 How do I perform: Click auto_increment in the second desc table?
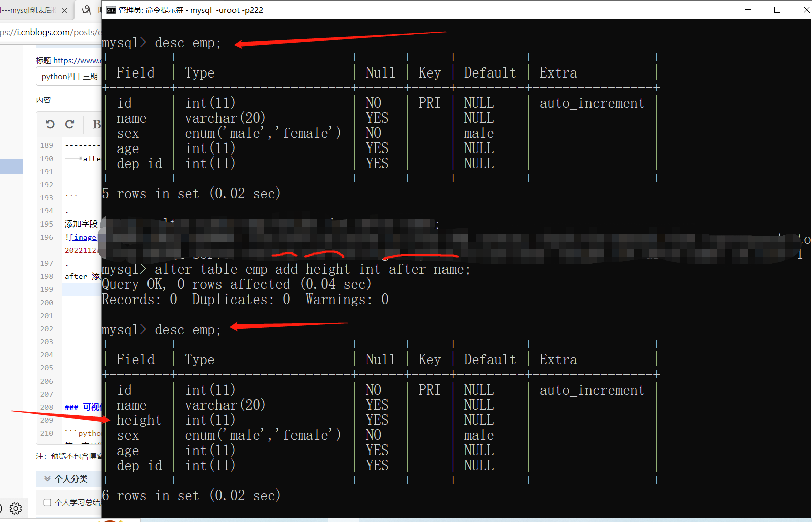592,391
